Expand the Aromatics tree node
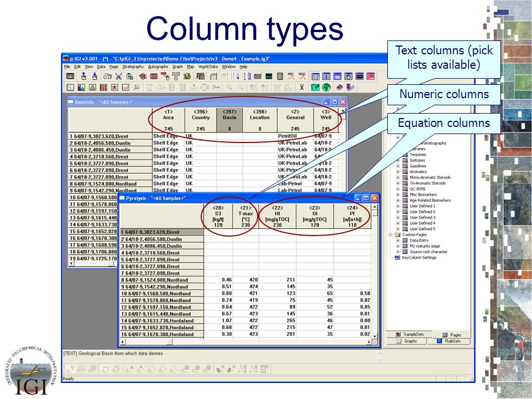This screenshot has width=532, height=399. (398, 172)
